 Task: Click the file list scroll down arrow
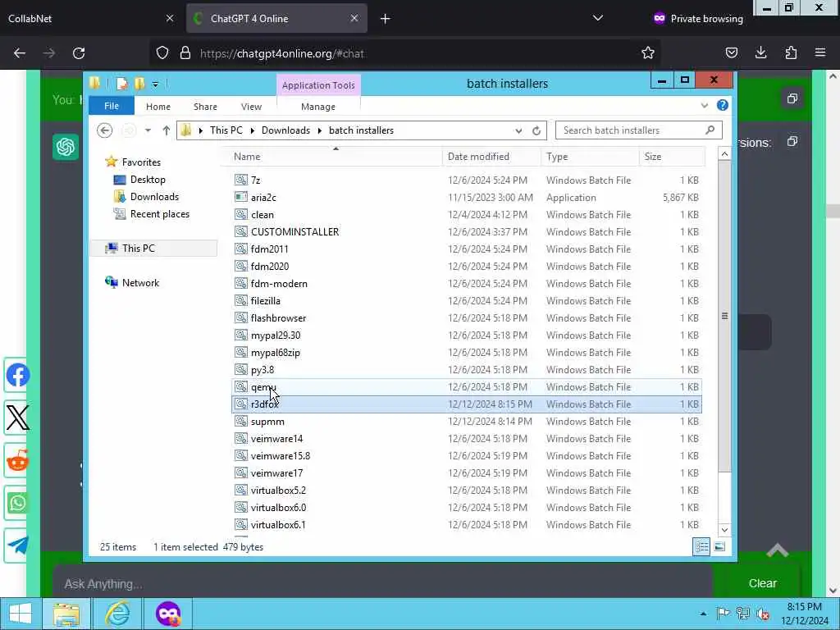(724, 530)
